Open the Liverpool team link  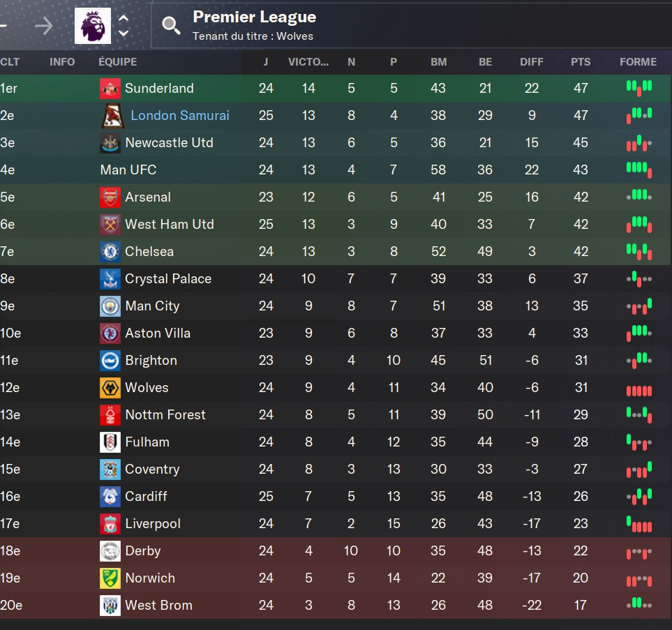[153, 524]
